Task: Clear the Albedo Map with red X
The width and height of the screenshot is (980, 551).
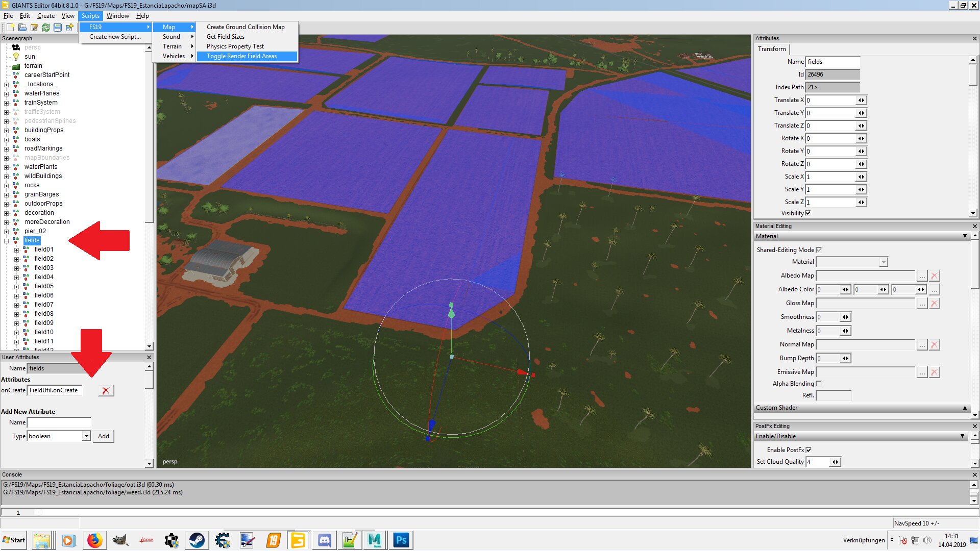Action: (x=934, y=276)
